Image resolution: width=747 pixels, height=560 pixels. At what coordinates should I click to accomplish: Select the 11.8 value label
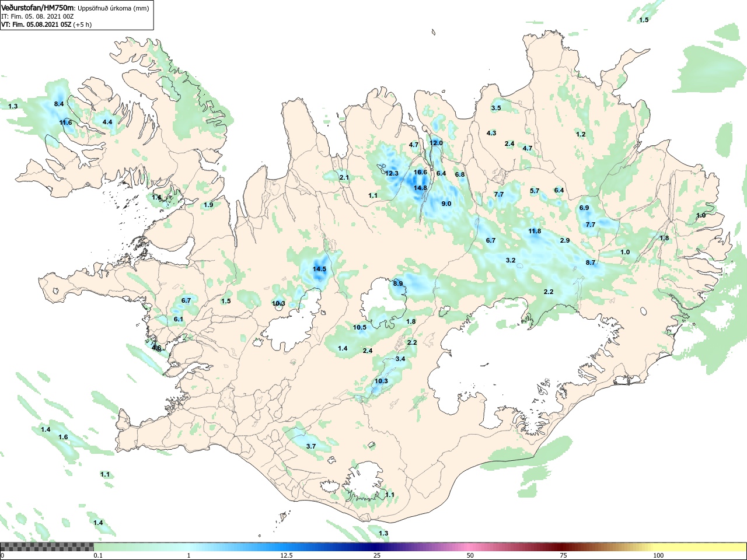535,231
